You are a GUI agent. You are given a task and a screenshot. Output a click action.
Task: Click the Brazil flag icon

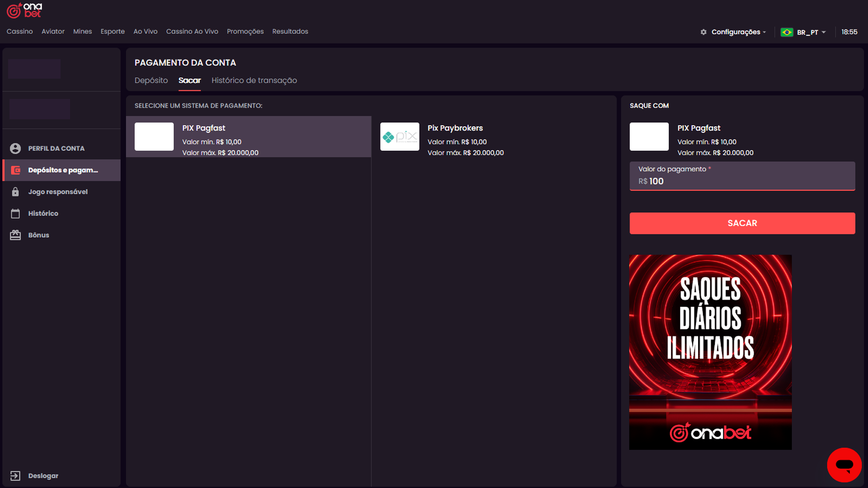(x=787, y=33)
